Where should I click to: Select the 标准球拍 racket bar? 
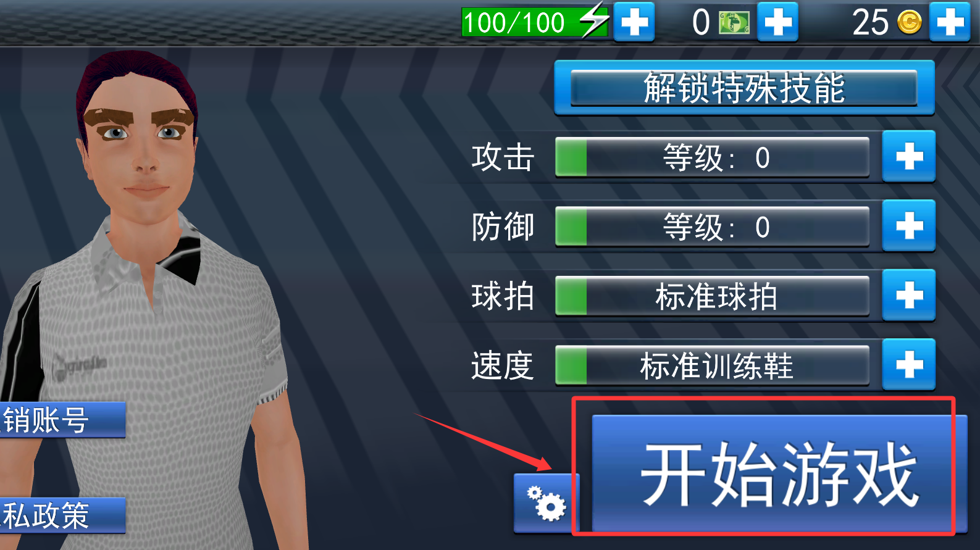[x=712, y=296]
